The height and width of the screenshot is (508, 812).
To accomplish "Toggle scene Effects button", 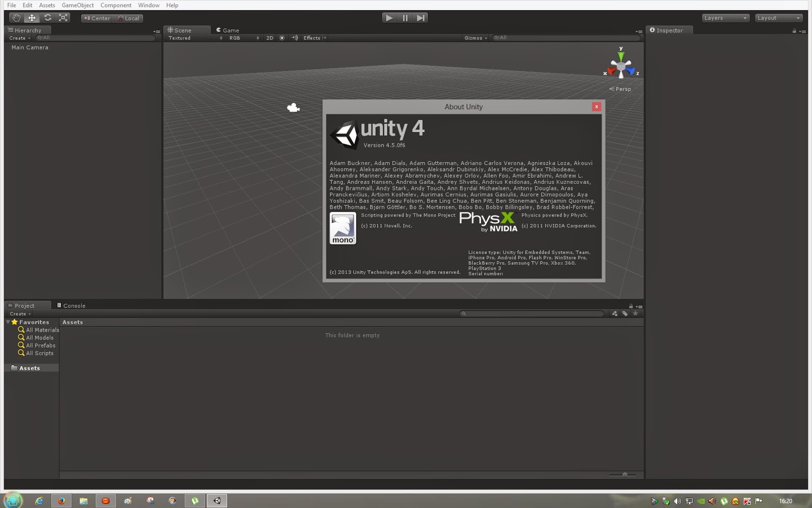I will pyautogui.click(x=312, y=38).
